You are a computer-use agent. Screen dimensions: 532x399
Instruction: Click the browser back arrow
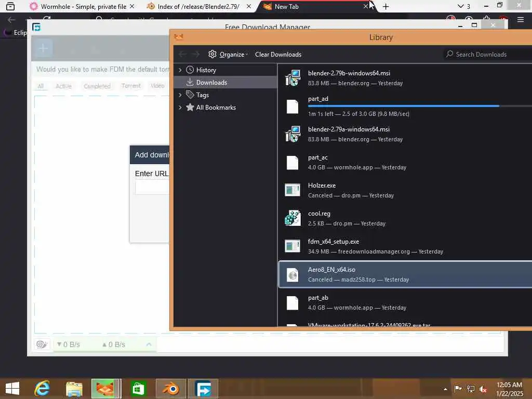(11, 20)
